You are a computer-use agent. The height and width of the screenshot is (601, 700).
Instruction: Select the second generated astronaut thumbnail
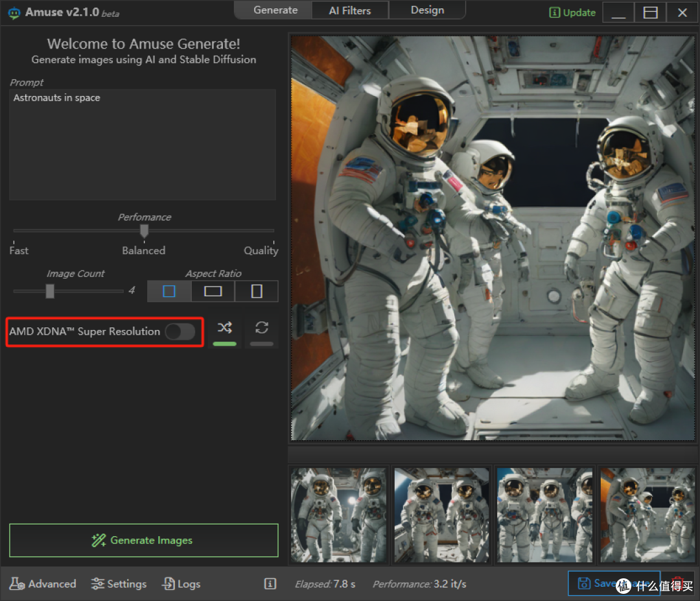coord(441,515)
